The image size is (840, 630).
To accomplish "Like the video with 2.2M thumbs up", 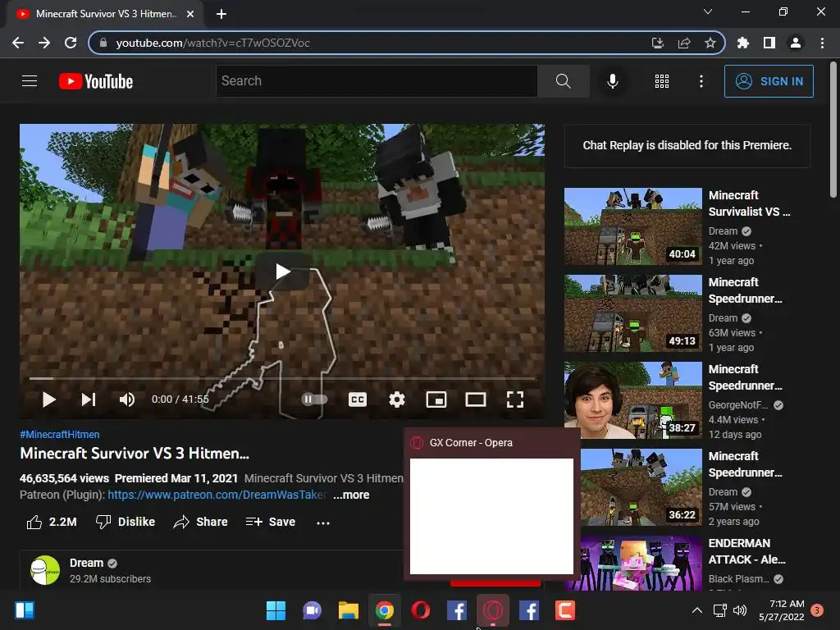I will pyautogui.click(x=52, y=522).
